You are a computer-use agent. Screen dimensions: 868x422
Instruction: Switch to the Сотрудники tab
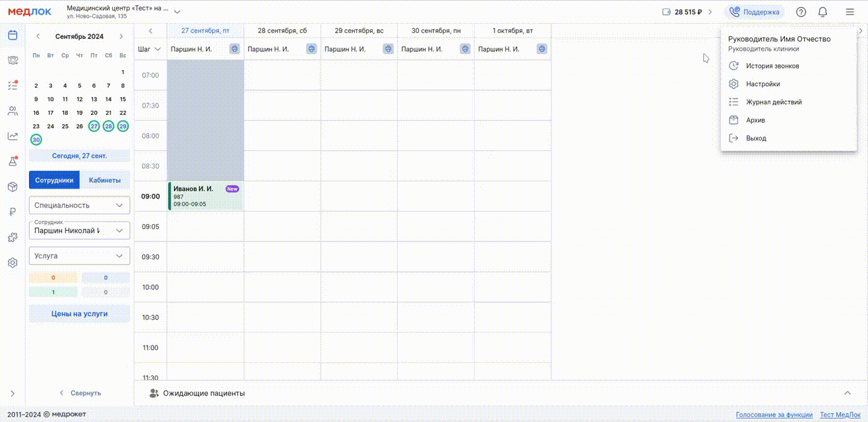(54, 180)
